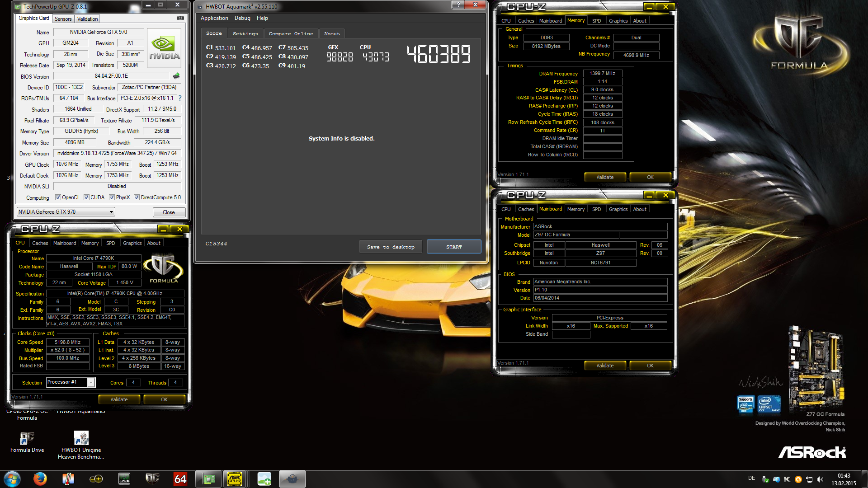Click the OC Formula taskbar icon
The width and height of the screenshot is (868, 488).
click(152, 479)
